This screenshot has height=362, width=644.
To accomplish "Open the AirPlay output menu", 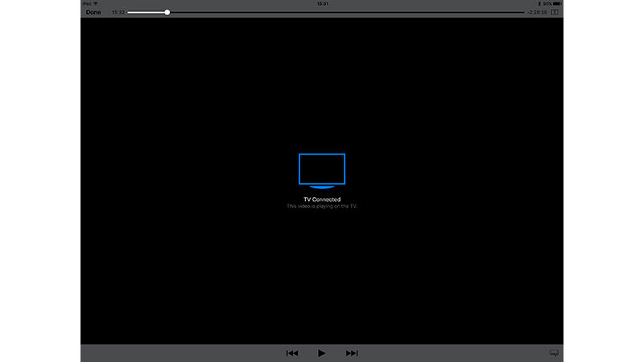I will pos(554,353).
